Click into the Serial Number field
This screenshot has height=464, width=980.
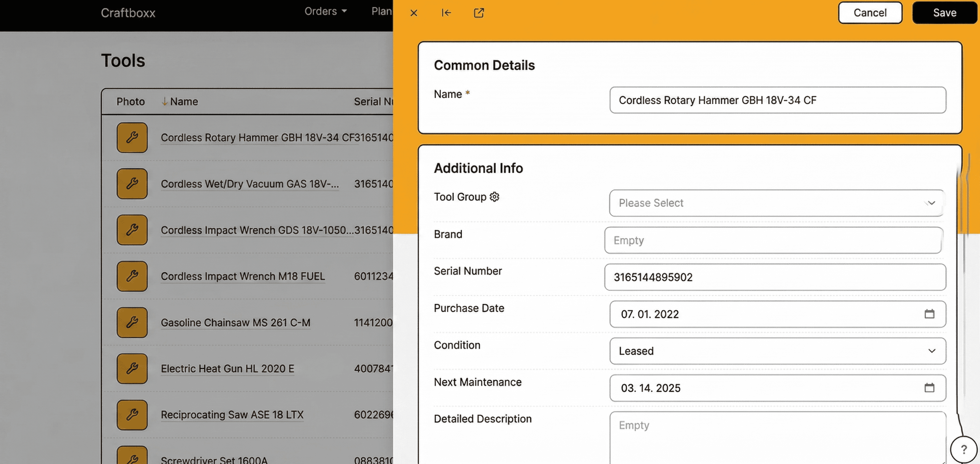click(775, 277)
